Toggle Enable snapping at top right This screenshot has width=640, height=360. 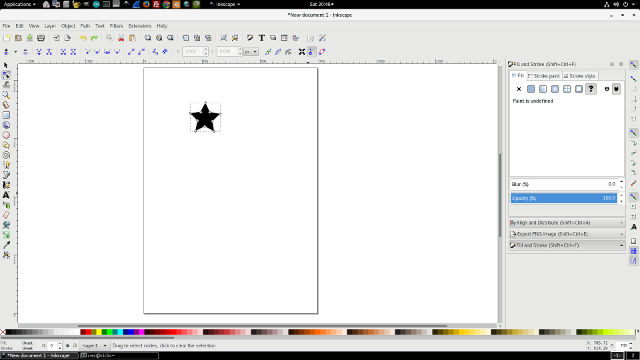click(x=633, y=65)
